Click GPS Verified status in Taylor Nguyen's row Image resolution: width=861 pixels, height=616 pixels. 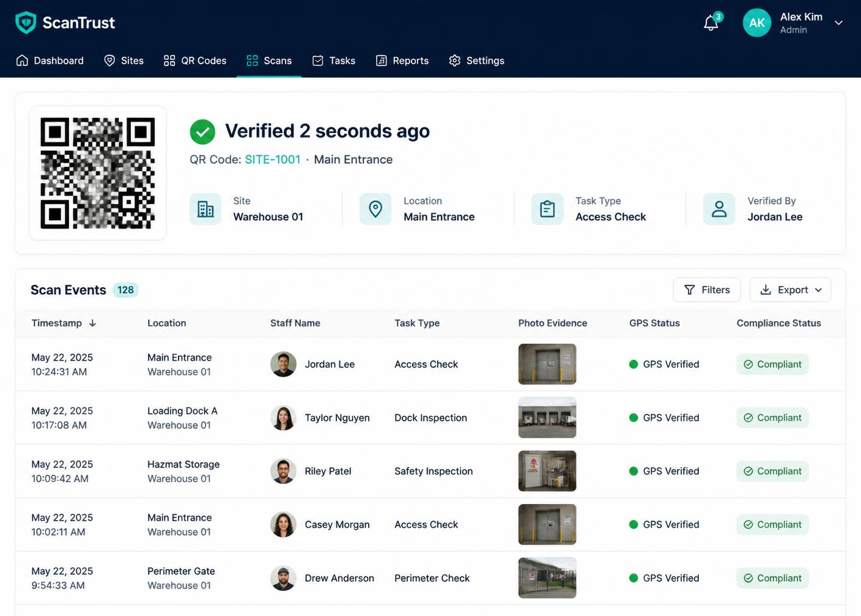tap(664, 418)
